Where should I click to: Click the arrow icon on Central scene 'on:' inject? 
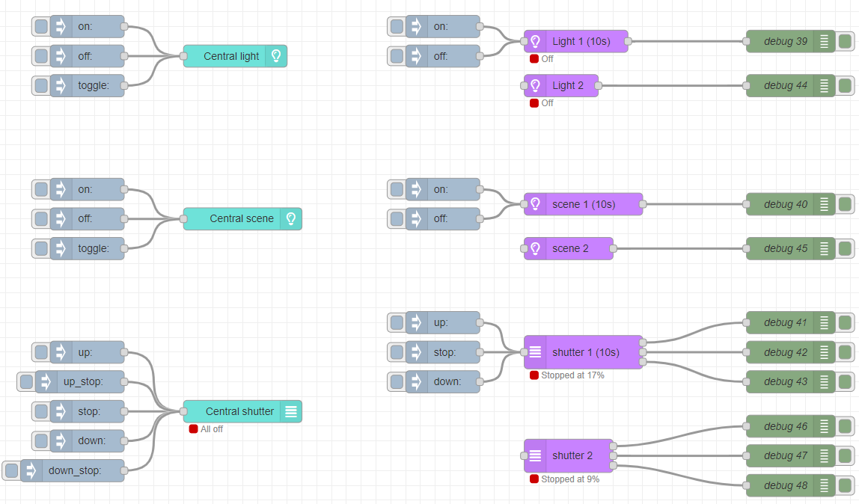pos(61,189)
